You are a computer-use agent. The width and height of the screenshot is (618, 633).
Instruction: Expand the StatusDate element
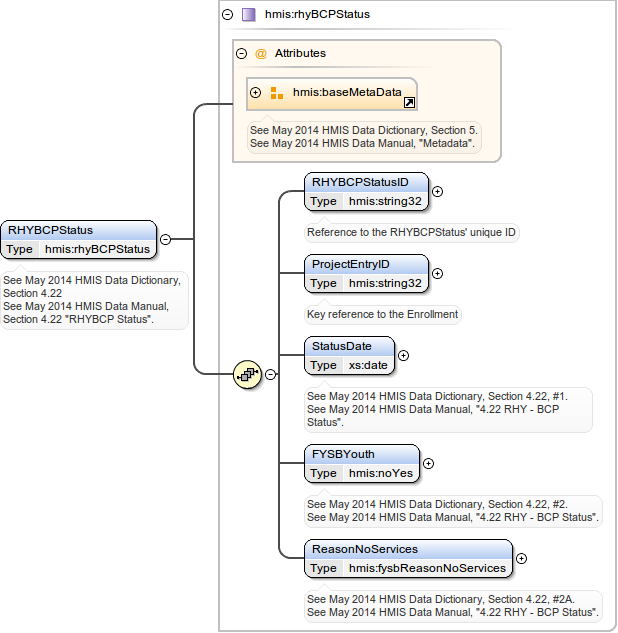click(403, 355)
